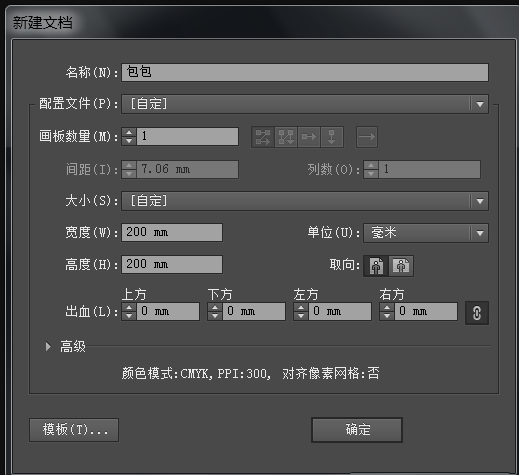This screenshot has height=475, width=519.
Task: Click the 新建文档 dialog title
Action: (x=42, y=23)
